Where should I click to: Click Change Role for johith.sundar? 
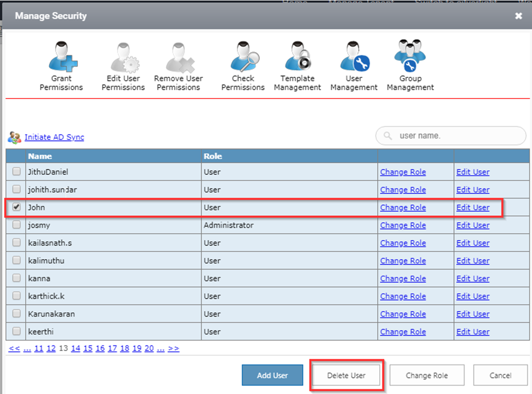(x=403, y=190)
